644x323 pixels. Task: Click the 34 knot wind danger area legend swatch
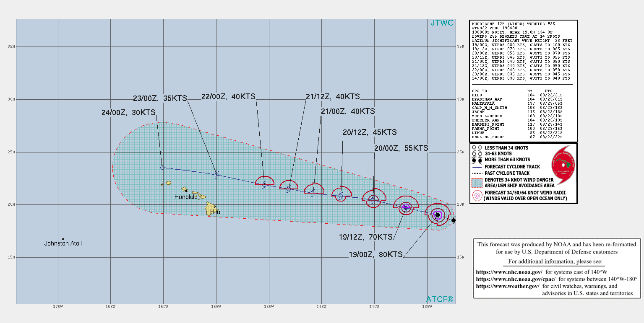tap(477, 183)
